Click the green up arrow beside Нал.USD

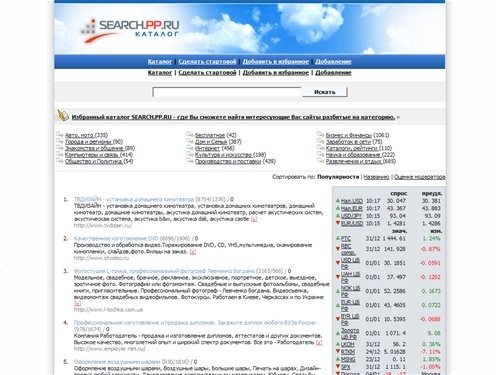(x=338, y=201)
